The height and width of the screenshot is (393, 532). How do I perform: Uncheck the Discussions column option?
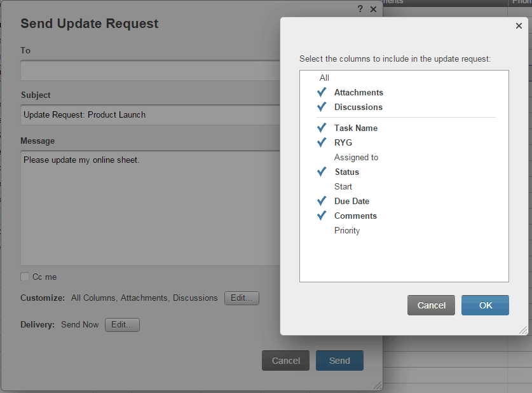322,107
